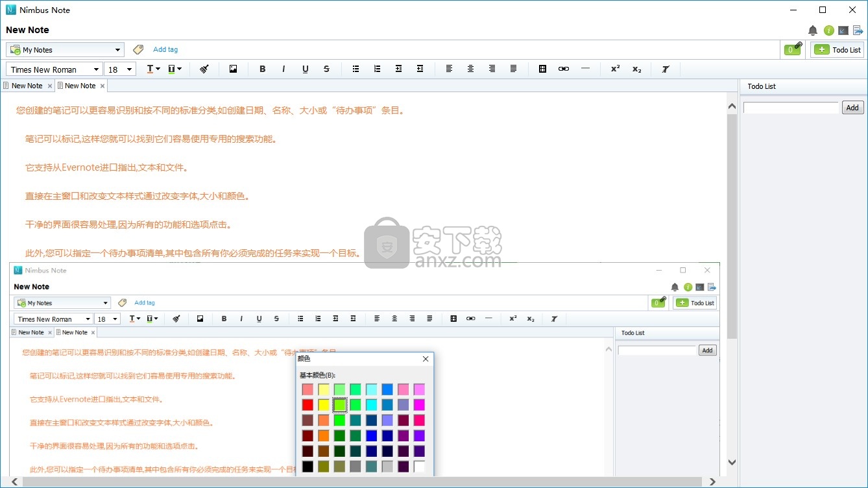Click Todo List button in embedded screenshot window
The height and width of the screenshot is (488, 868).
(695, 303)
